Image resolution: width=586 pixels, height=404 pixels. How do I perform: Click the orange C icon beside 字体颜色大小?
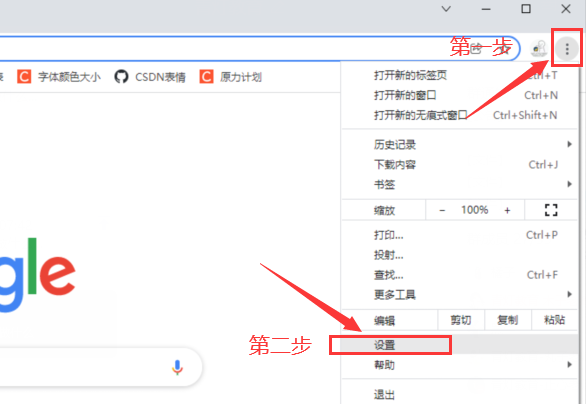point(24,77)
